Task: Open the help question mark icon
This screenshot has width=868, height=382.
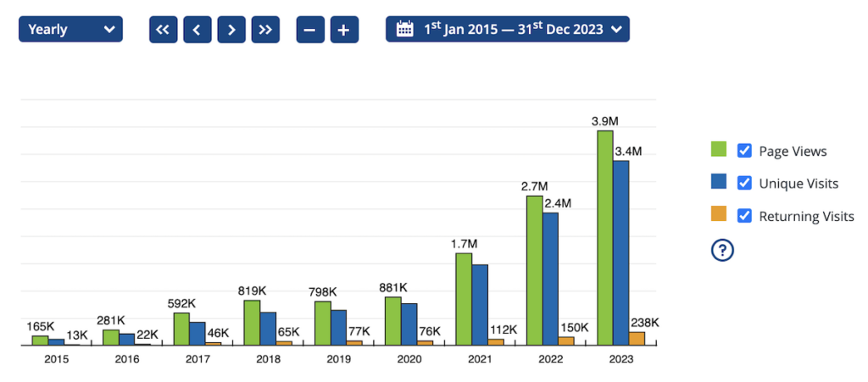Action: [722, 250]
